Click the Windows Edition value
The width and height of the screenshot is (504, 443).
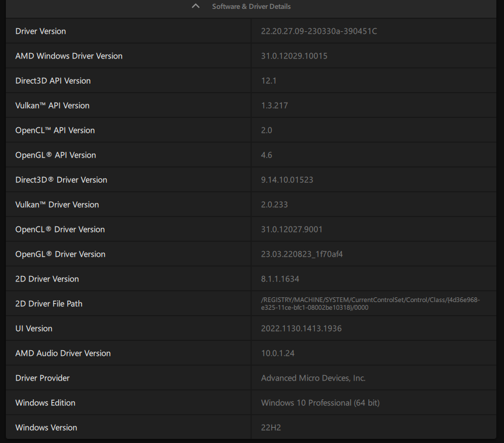pos(320,403)
